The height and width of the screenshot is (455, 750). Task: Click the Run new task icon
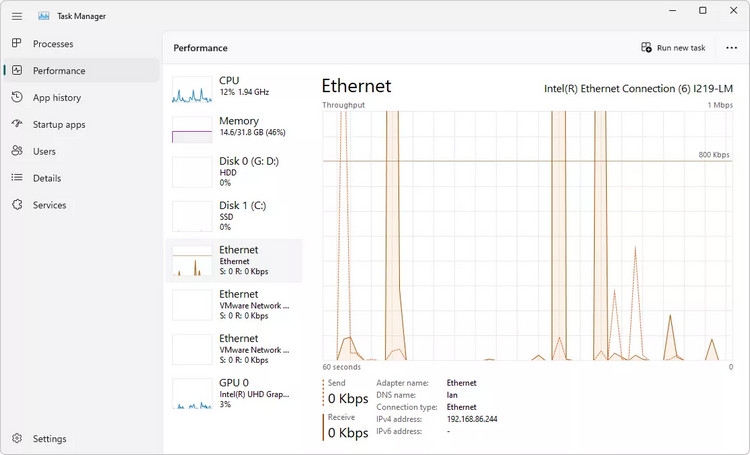(x=646, y=47)
